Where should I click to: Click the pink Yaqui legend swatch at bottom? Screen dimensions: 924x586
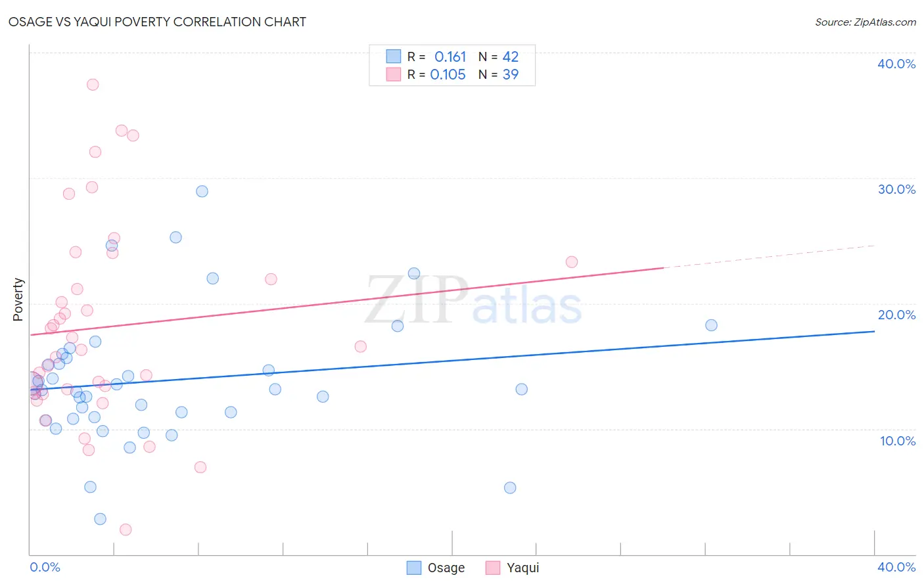[x=493, y=568]
